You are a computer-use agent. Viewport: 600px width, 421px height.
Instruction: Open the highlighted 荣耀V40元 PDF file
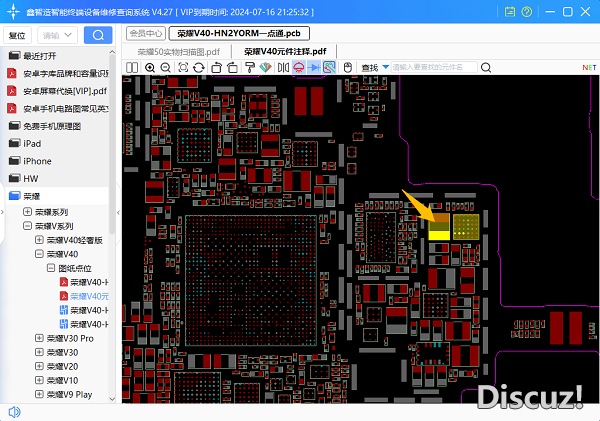[84, 296]
